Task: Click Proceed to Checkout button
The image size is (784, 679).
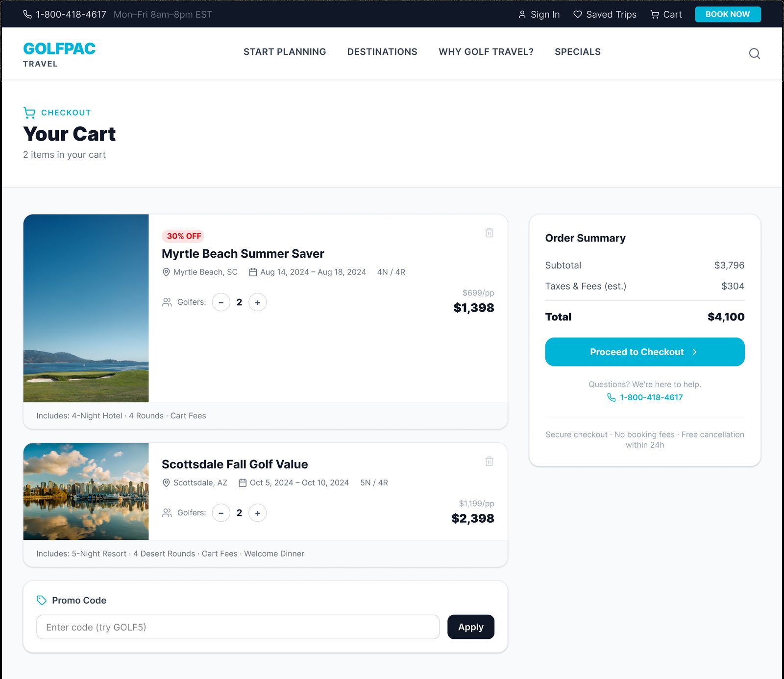Action: 645,352
